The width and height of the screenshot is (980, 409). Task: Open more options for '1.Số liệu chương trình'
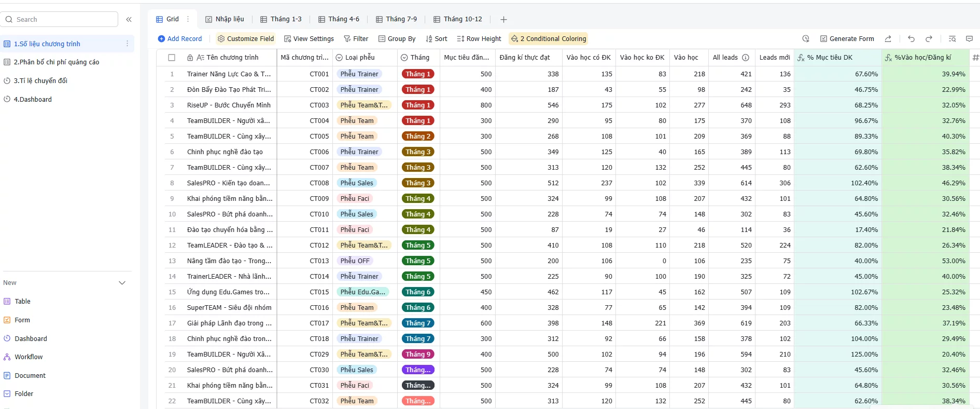[x=127, y=44]
